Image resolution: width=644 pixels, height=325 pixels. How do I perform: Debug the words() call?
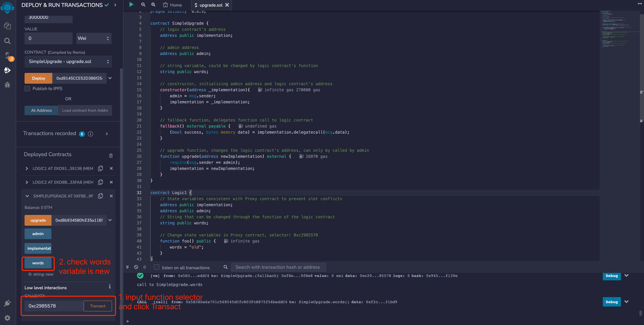pyautogui.click(x=612, y=302)
